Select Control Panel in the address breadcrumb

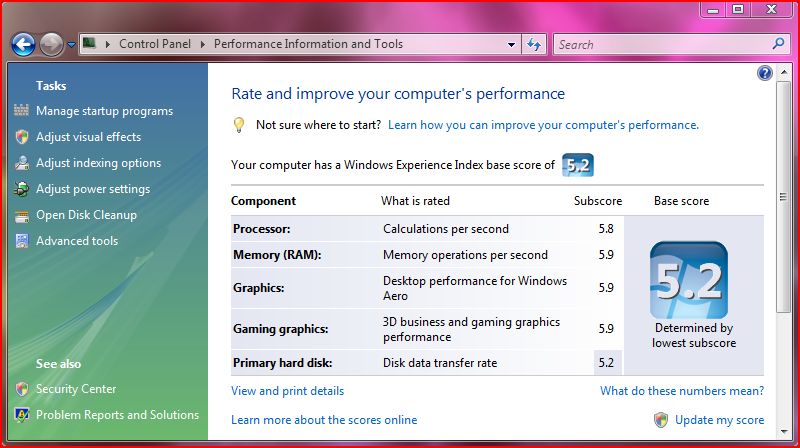(x=155, y=44)
